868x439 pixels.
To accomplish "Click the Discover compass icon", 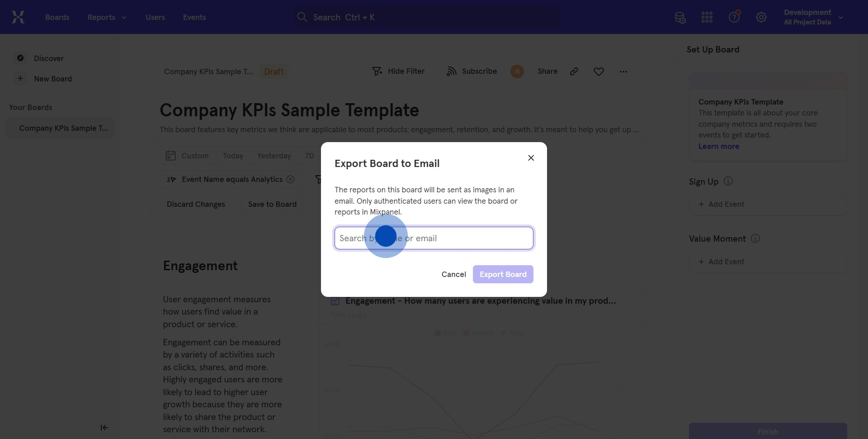I will point(20,58).
